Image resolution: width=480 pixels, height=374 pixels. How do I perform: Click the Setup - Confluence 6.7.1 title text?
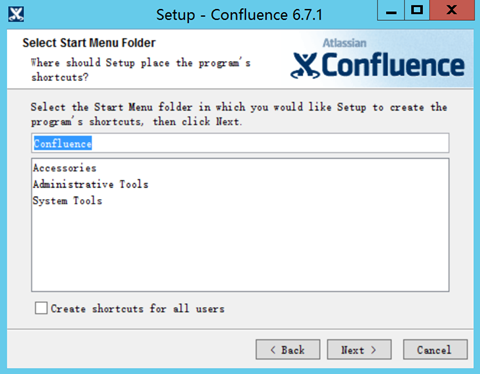[239, 15]
